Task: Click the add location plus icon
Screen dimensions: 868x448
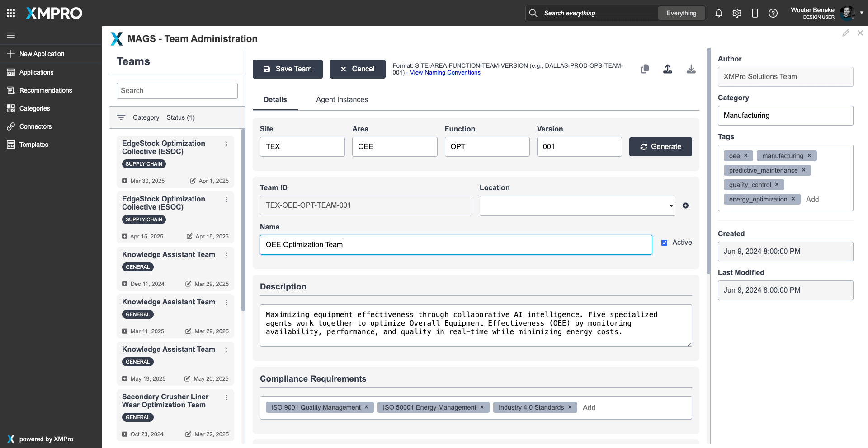Action: click(x=685, y=205)
